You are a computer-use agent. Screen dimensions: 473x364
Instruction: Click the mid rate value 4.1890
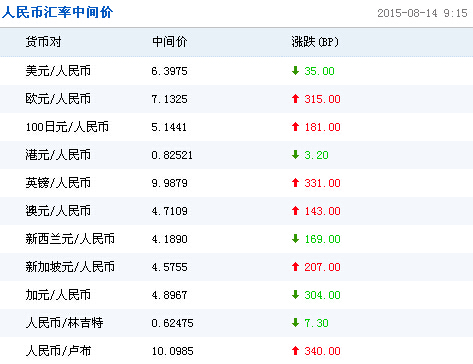[169, 239]
